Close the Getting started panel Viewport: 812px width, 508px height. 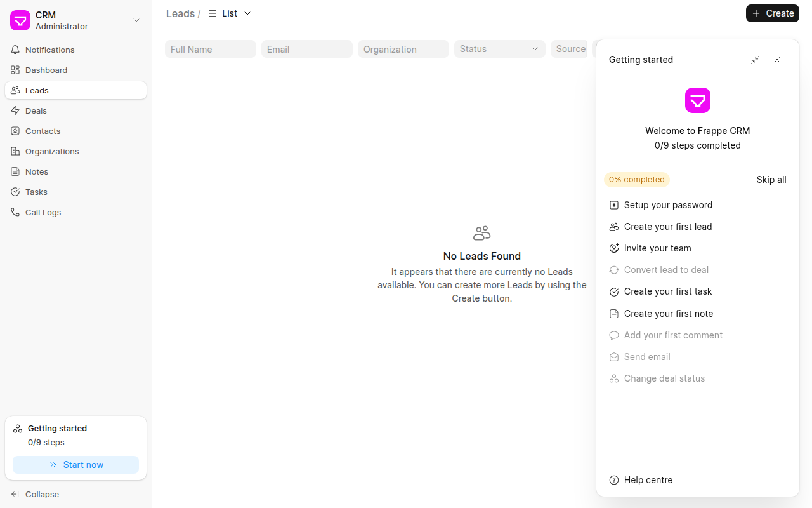pos(777,60)
